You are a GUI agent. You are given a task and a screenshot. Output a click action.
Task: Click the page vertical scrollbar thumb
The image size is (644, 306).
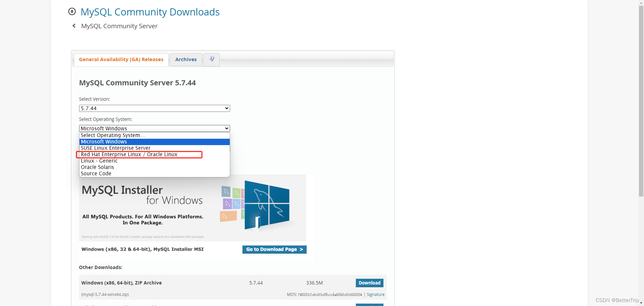[x=641, y=101]
